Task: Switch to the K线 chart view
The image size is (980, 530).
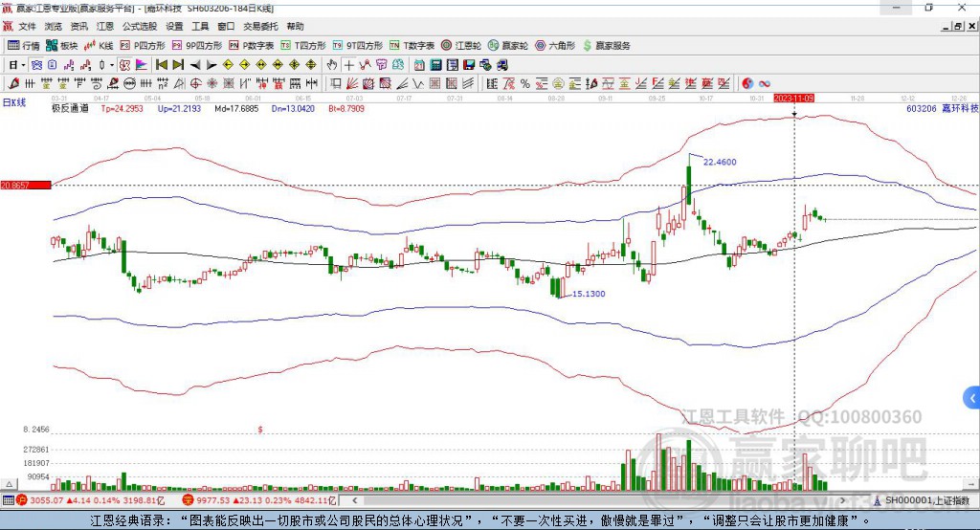Action: pyautogui.click(x=99, y=46)
